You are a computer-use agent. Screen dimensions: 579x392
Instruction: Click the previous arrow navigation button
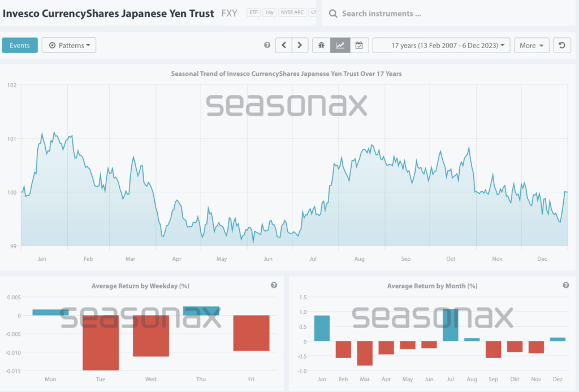pyautogui.click(x=284, y=45)
